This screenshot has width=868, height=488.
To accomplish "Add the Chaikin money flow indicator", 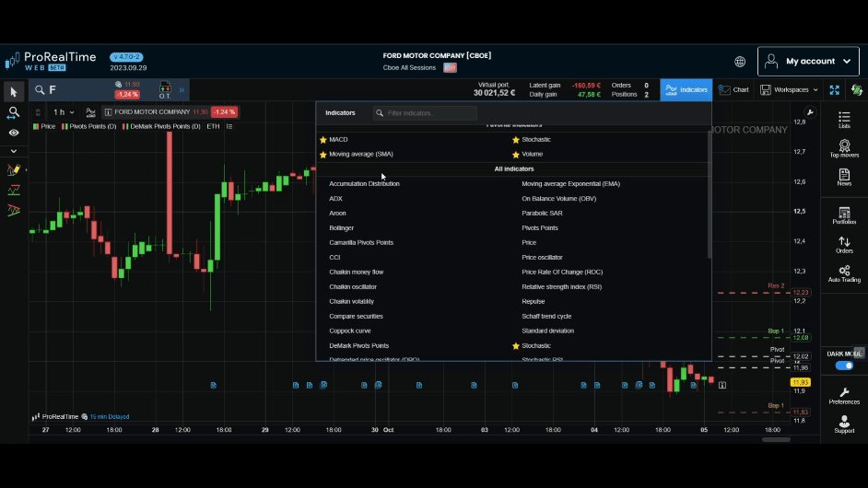I will coord(356,272).
